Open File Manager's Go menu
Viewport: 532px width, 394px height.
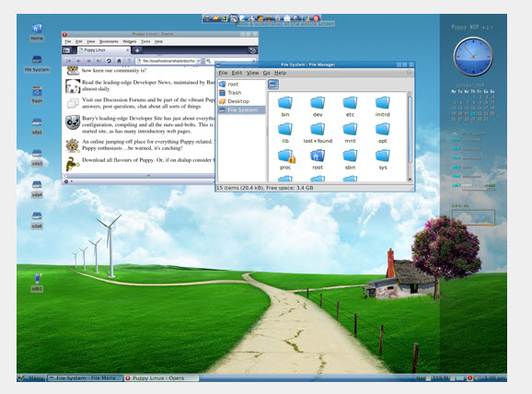click(267, 73)
